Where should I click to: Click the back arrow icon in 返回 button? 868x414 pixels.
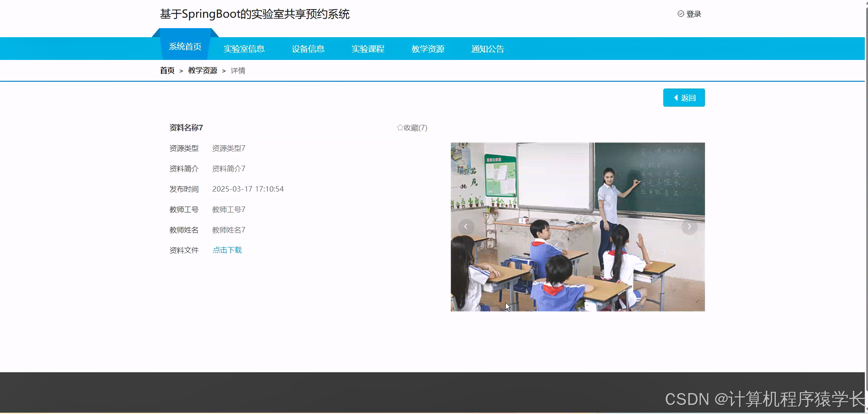[676, 98]
